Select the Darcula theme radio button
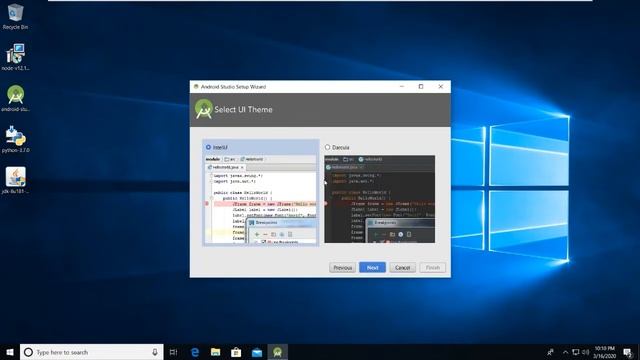Image resolution: width=640 pixels, height=360 pixels. tap(327, 147)
